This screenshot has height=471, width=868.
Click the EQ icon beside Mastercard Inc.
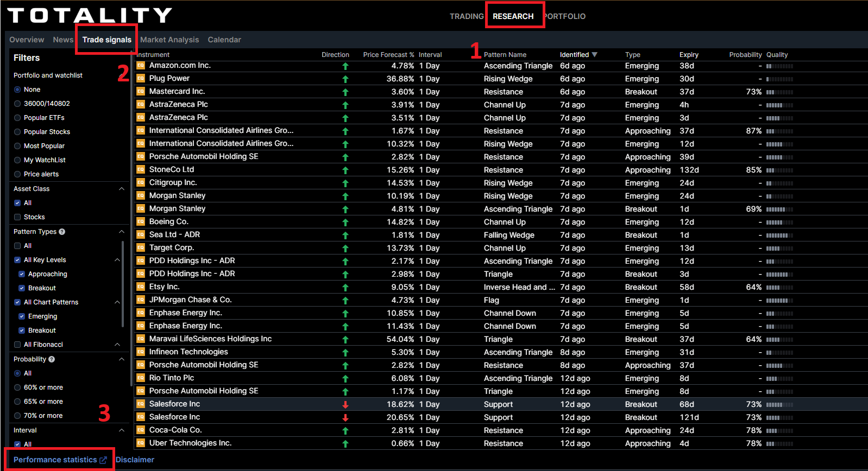(x=141, y=92)
